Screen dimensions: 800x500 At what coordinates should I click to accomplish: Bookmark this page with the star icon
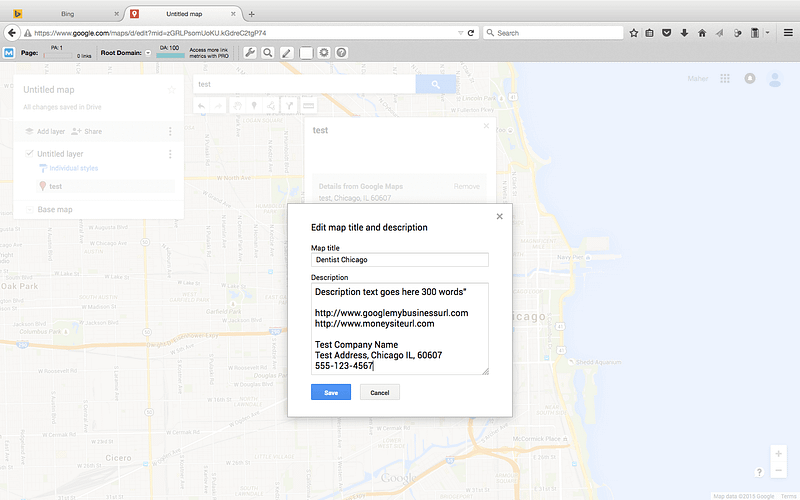(634, 33)
